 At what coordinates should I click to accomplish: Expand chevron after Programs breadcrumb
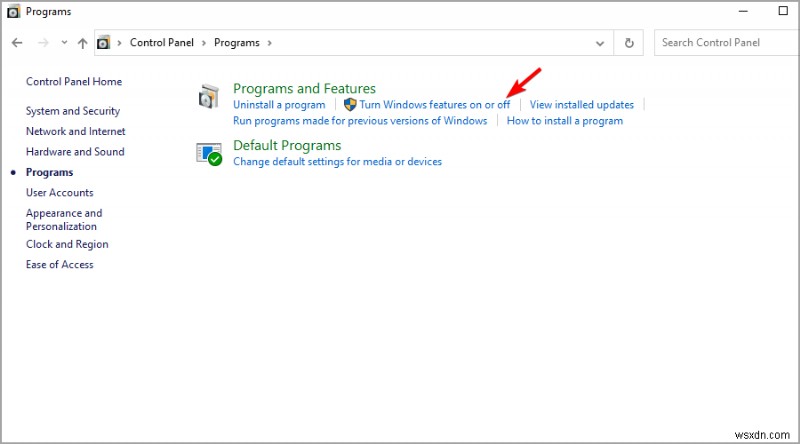pyautogui.click(x=269, y=43)
